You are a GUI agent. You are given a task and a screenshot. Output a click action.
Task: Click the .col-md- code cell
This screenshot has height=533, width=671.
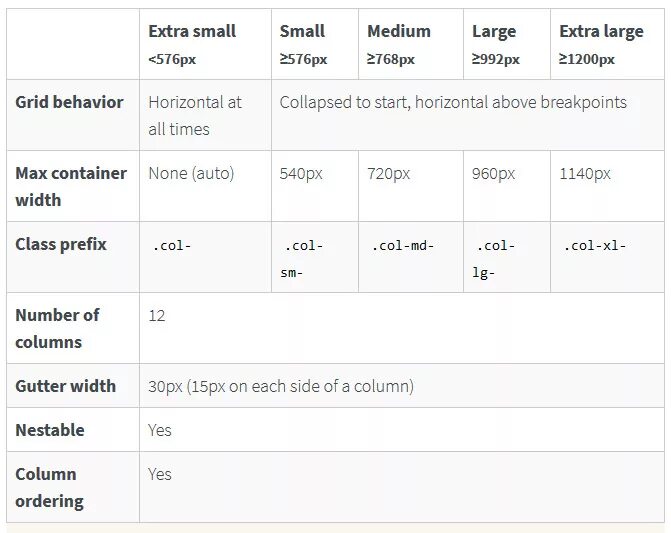403,246
